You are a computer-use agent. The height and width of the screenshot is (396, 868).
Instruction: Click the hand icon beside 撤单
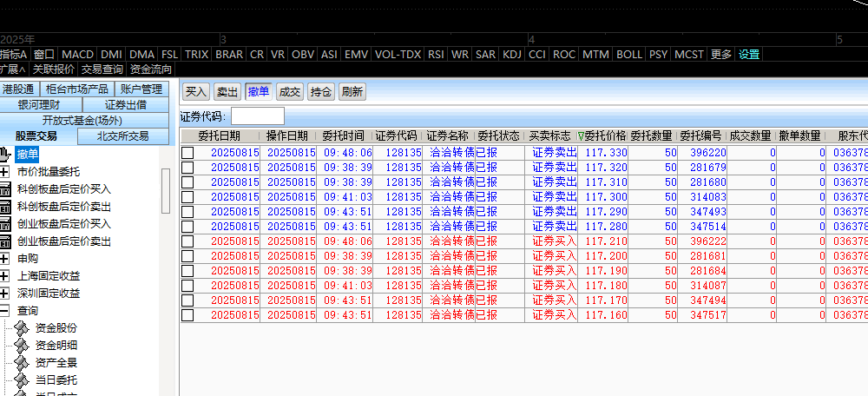pos(5,155)
